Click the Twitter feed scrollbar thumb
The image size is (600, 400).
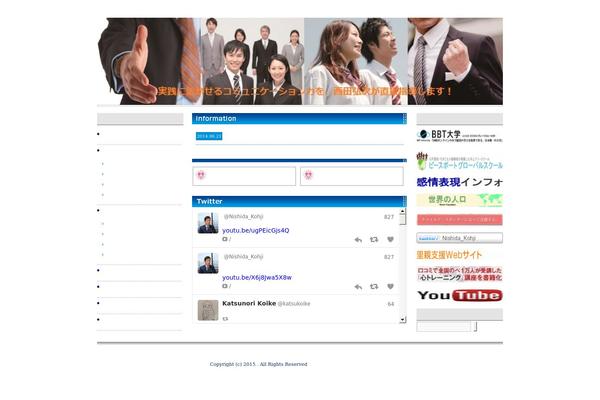point(403,220)
